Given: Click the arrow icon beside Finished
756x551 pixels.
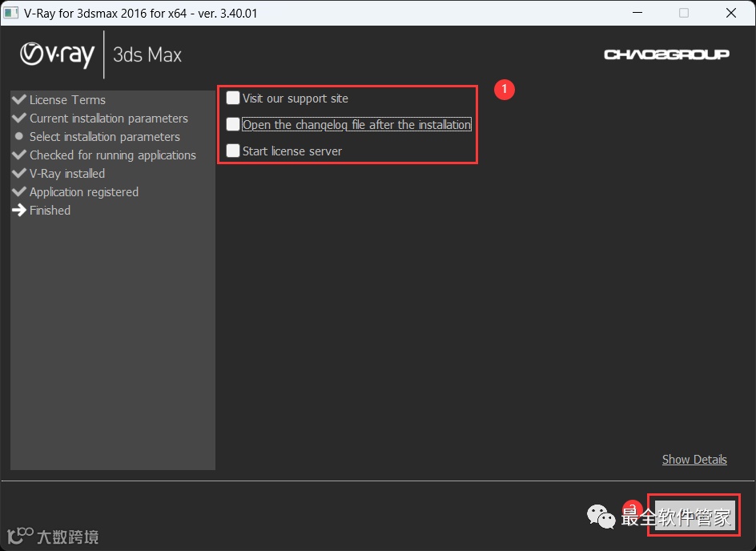Looking at the screenshot, I should point(19,210).
